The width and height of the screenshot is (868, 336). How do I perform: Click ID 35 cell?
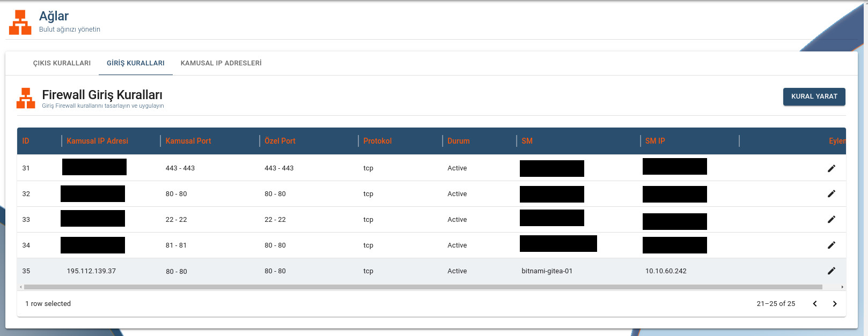pos(26,271)
